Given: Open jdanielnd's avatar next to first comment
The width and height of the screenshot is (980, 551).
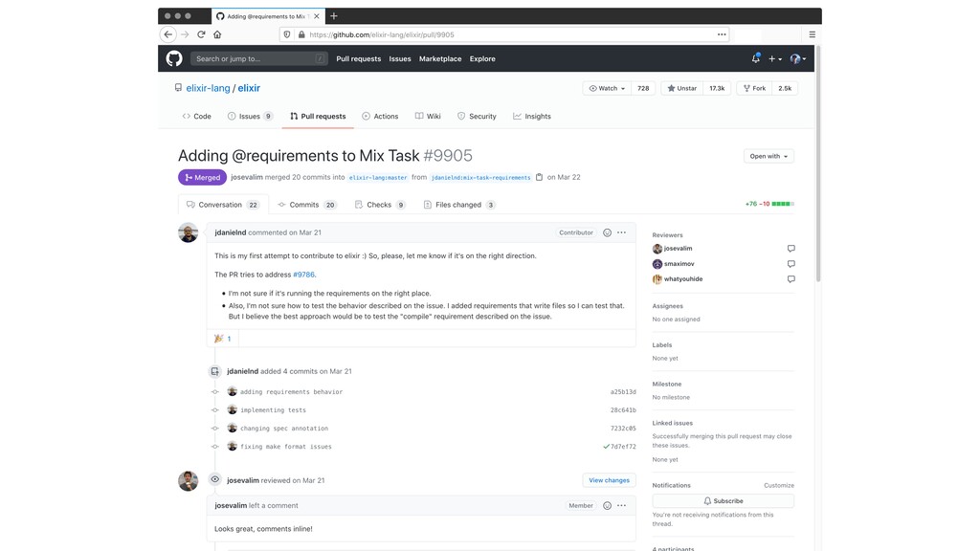Looking at the screenshot, I should (x=189, y=232).
